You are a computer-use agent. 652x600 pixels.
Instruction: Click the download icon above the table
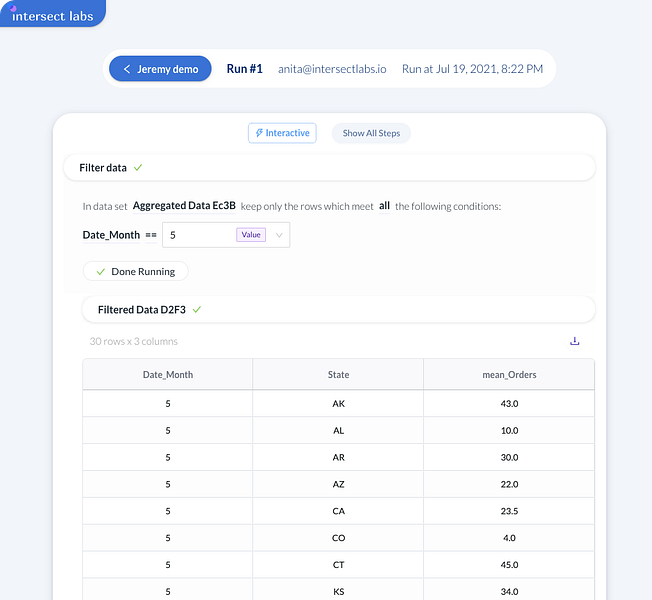click(575, 341)
